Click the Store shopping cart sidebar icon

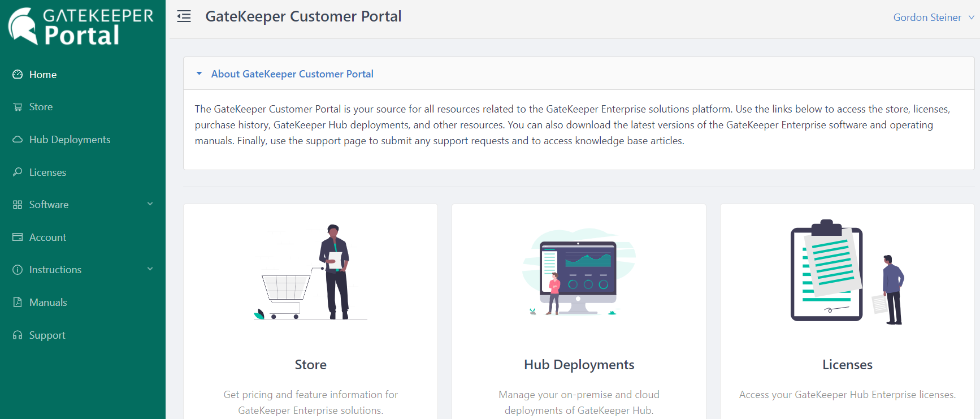pyautogui.click(x=18, y=107)
